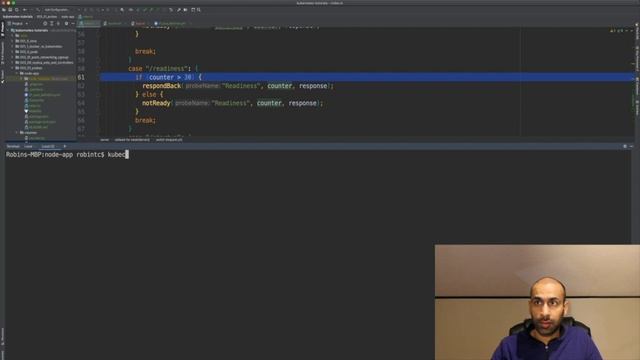Click Select Opened File target icon

(45, 24)
